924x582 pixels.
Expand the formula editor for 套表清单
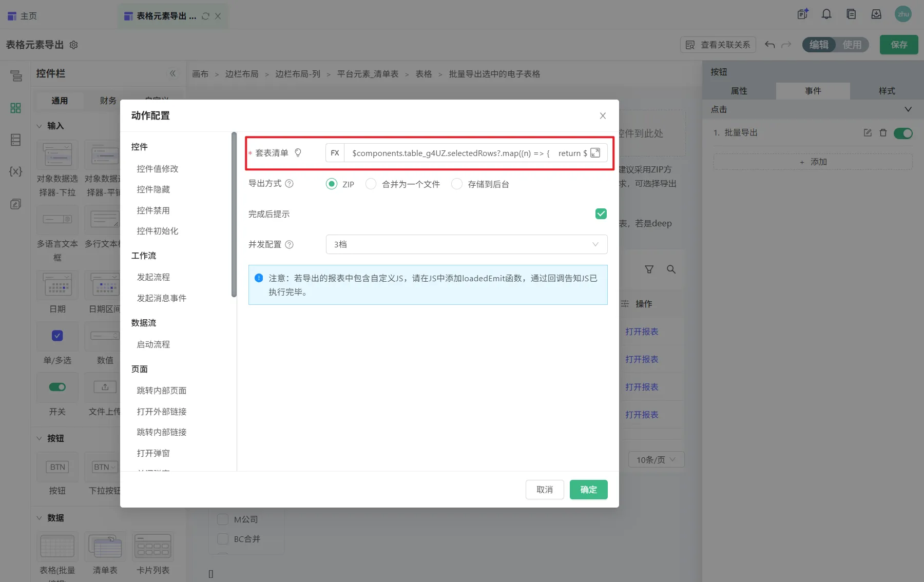coord(595,153)
